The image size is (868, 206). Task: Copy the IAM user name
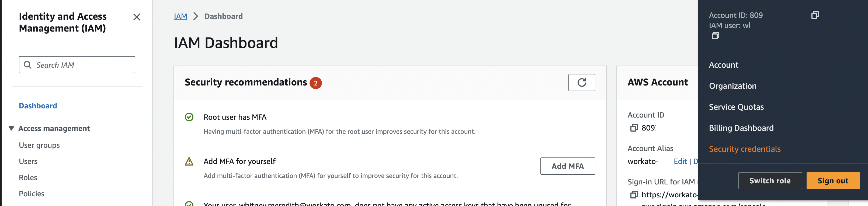[x=715, y=35]
